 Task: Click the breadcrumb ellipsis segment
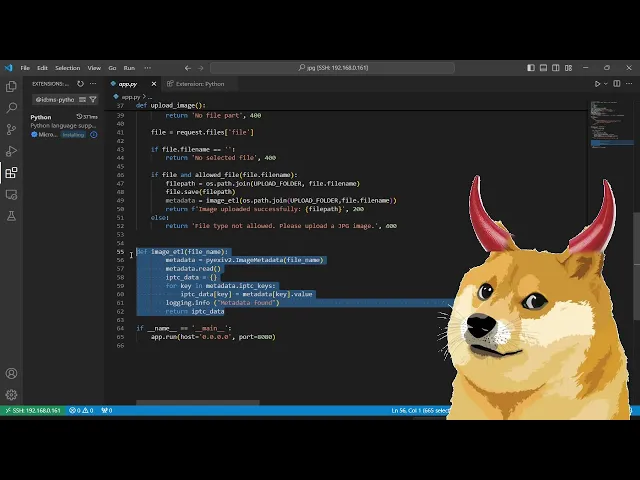pyautogui.click(x=150, y=97)
